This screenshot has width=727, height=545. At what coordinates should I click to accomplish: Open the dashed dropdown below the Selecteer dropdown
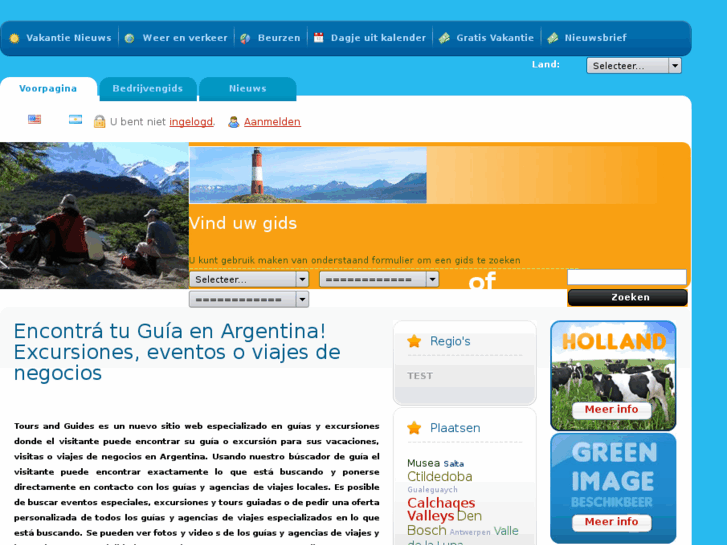(x=249, y=300)
